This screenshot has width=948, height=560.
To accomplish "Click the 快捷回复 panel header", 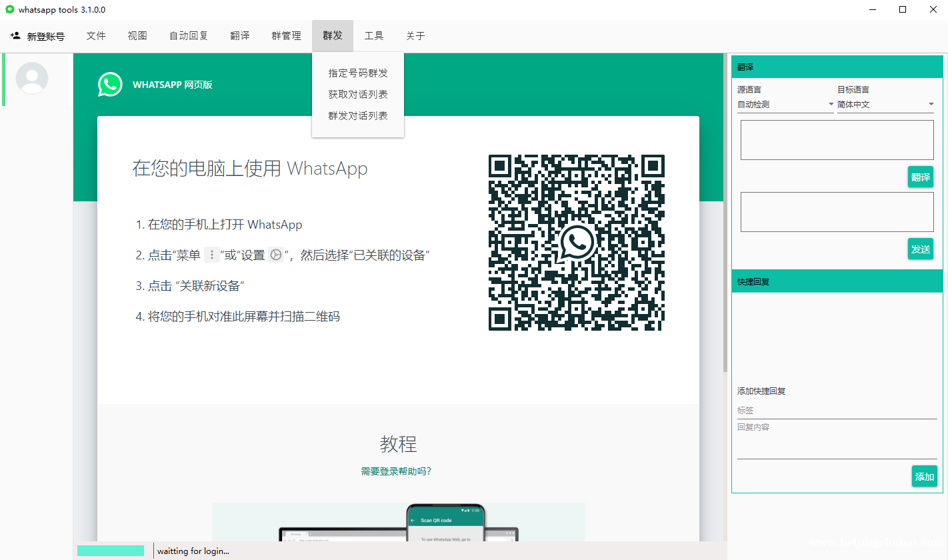I will click(837, 281).
